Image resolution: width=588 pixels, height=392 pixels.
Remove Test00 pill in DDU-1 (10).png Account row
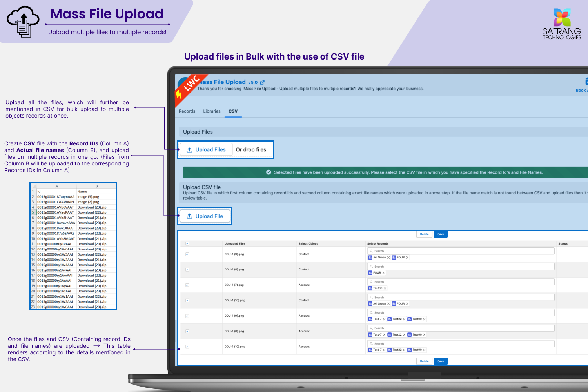pyautogui.click(x=425, y=350)
